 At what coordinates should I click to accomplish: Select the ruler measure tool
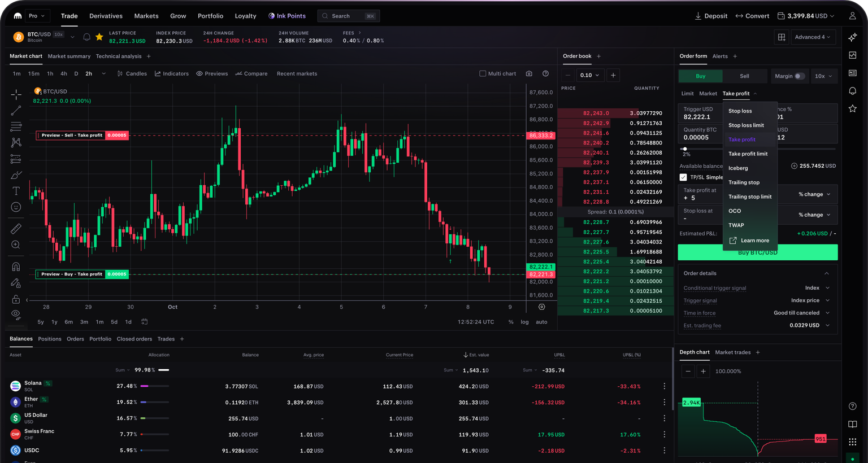tap(16, 229)
